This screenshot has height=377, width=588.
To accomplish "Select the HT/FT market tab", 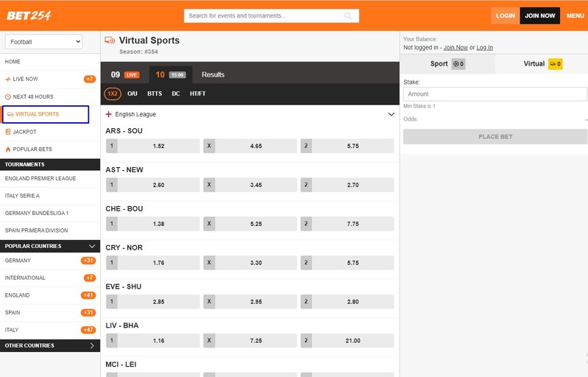I will [198, 94].
